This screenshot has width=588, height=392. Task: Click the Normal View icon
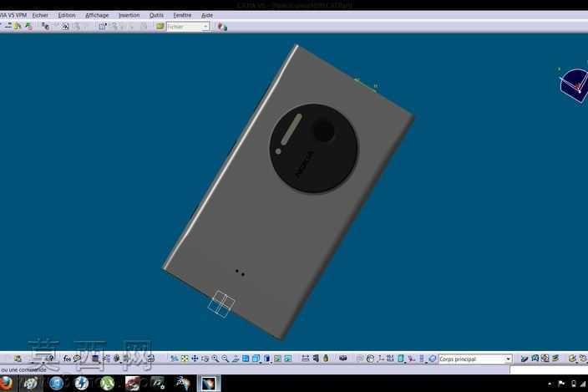pos(236,359)
